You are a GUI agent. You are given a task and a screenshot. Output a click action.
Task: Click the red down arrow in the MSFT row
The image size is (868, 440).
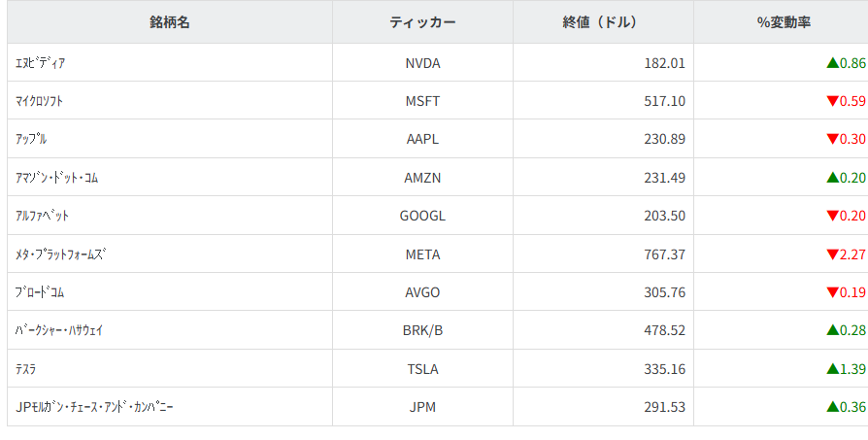[x=832, y=101]
